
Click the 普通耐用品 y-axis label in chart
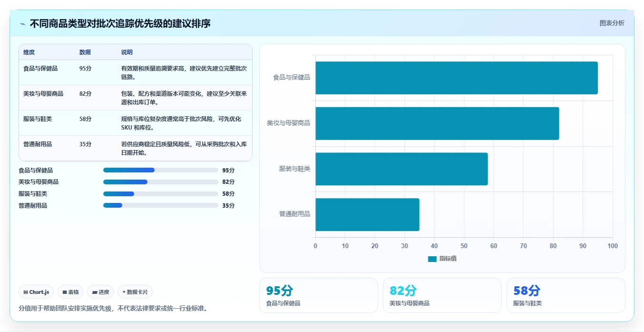[294, 214]
